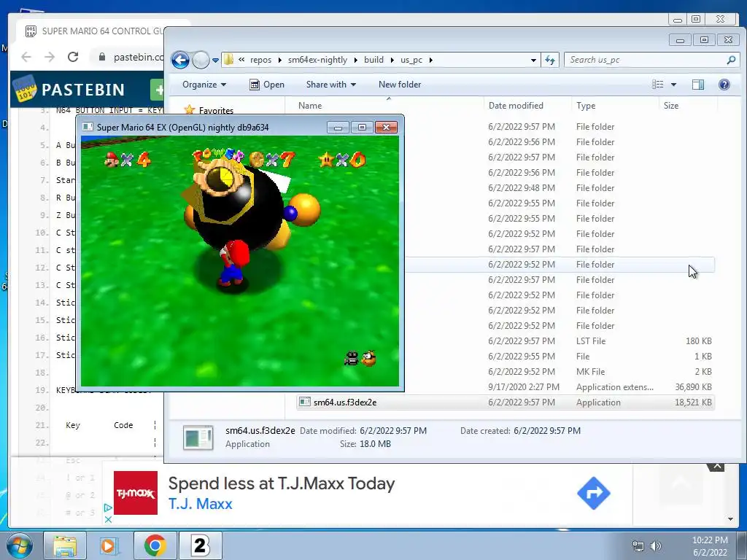747x560 pixels.
Task: Click network icon in system tray
Action: (x=638, y=546)
